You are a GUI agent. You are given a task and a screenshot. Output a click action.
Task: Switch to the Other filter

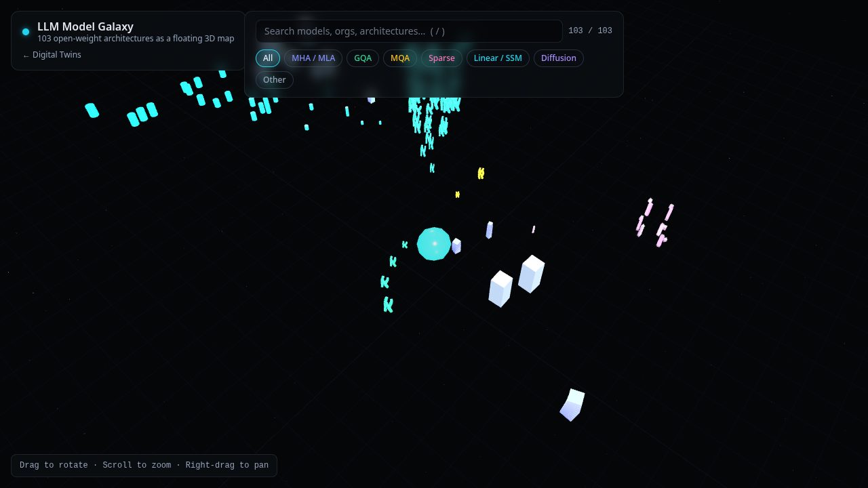click(x=275, y=80)
